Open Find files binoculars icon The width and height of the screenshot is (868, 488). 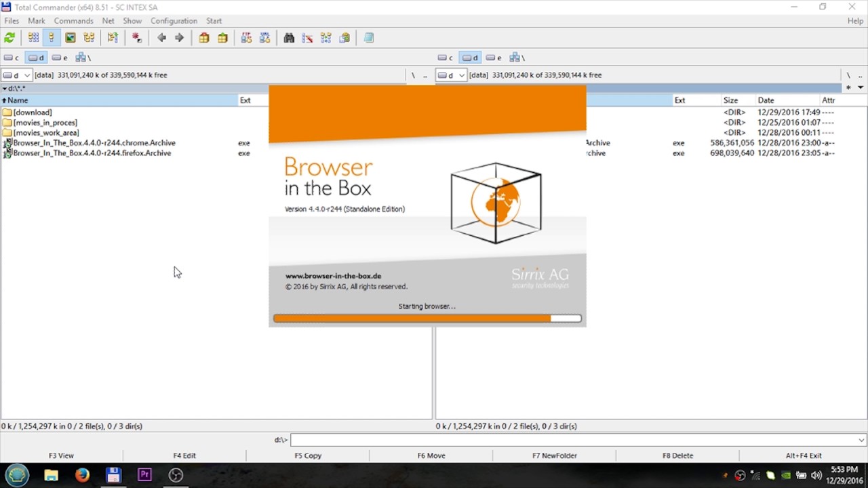(289, 38)
